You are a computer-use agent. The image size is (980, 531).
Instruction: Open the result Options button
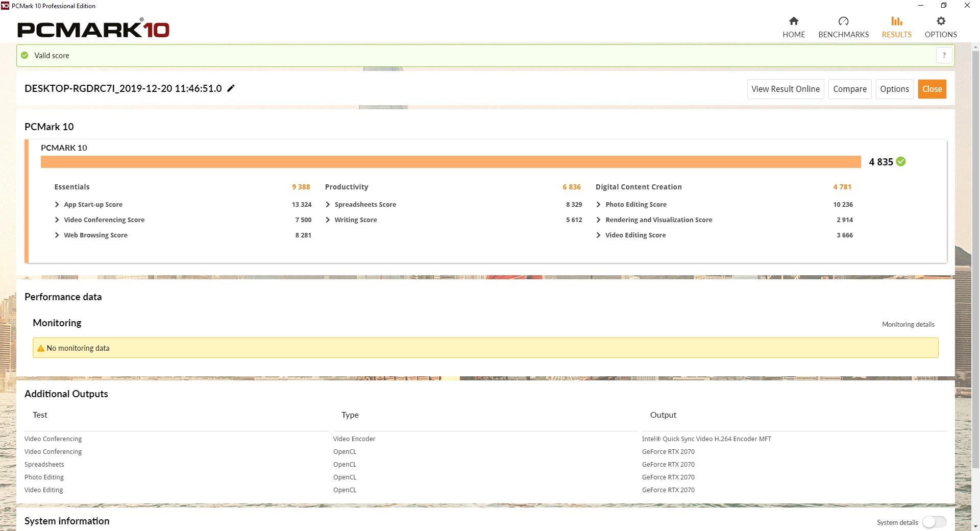pos(894,89)
